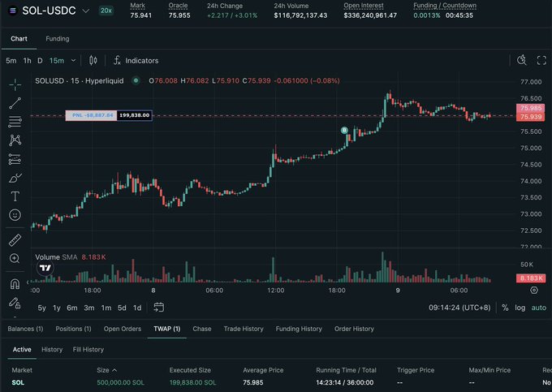
Task: Open the Balances (1) tab
Action: 25,329
